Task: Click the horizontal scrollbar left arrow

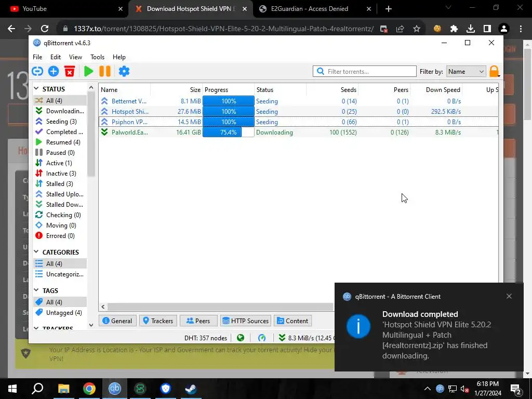Action: pyautogui.click(x=103, y=307)
